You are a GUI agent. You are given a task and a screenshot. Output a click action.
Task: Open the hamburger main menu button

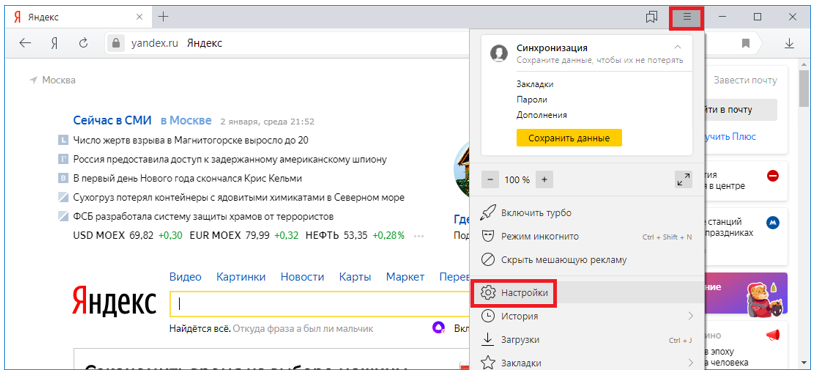point(687,17)
